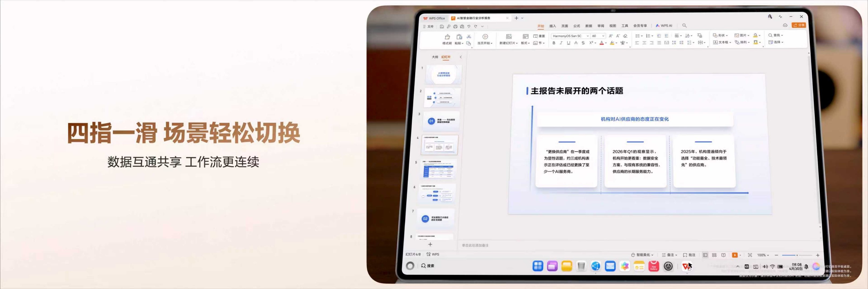This screenshot has height=289, width=868.
Task: Click the add slide plus below thumbnails
Action: point(430,244)
